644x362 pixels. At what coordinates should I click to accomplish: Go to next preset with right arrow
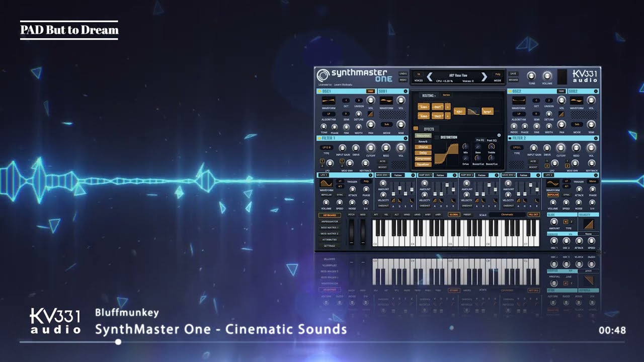pyautogui.click(x=484, y=77)
